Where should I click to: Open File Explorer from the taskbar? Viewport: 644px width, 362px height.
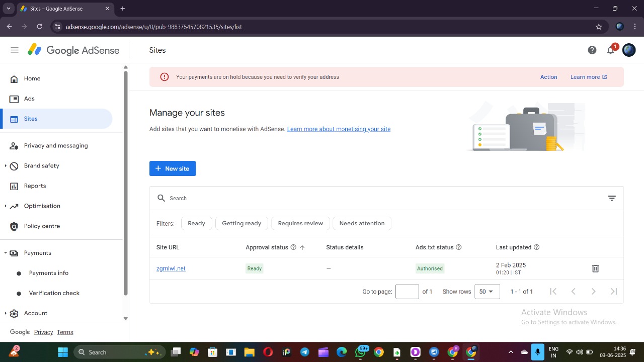click(249, 352)
